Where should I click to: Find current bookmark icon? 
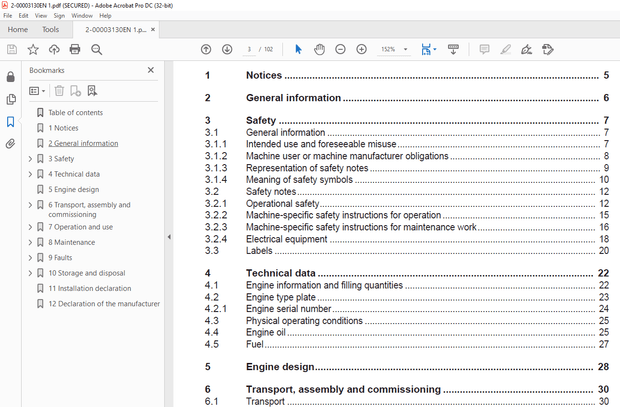(x=92, y=91)
